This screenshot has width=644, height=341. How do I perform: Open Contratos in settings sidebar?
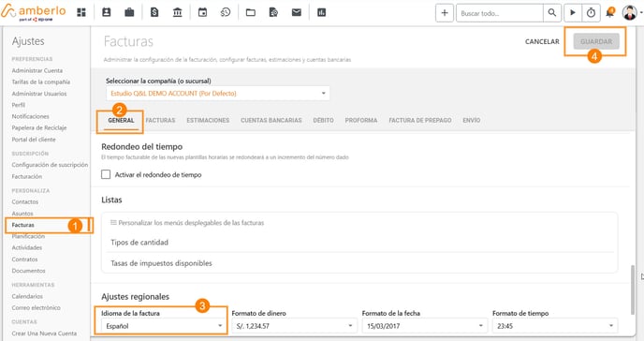pos(24,259)
